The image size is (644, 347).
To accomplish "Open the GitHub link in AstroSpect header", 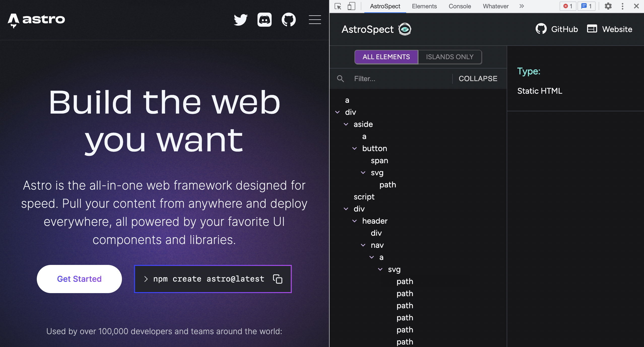I will pyautogui.click(x=557, y=29).
